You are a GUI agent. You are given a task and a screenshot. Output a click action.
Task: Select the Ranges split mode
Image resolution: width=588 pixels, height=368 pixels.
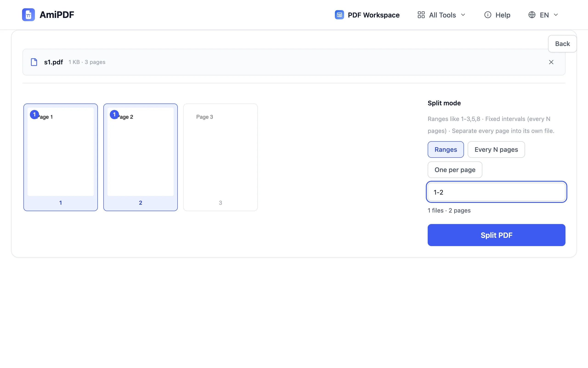click(446, 149)
